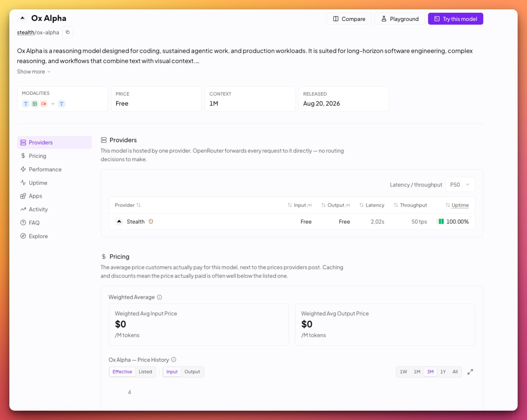The width and height of the screenshot is (527, 420).
Task: Click the Price History info icon
Action: [174, 360]
